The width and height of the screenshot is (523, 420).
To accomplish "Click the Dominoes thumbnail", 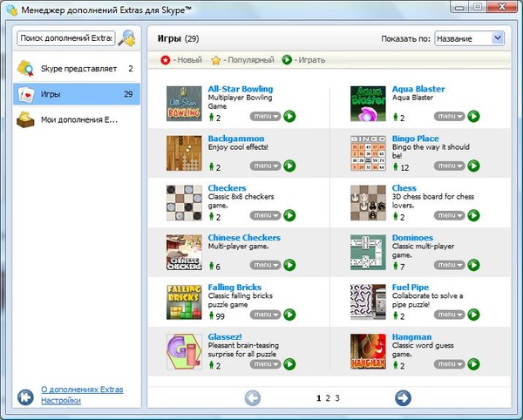I will (x=368, y=253).
